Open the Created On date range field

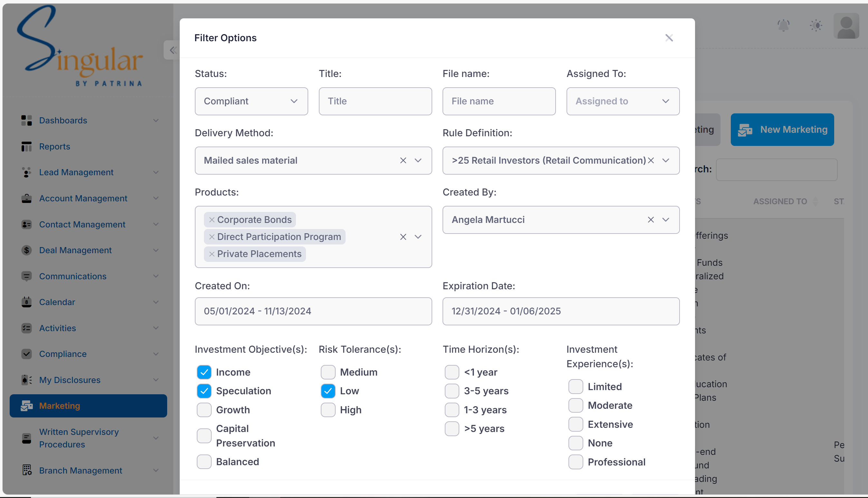(313, 311)
